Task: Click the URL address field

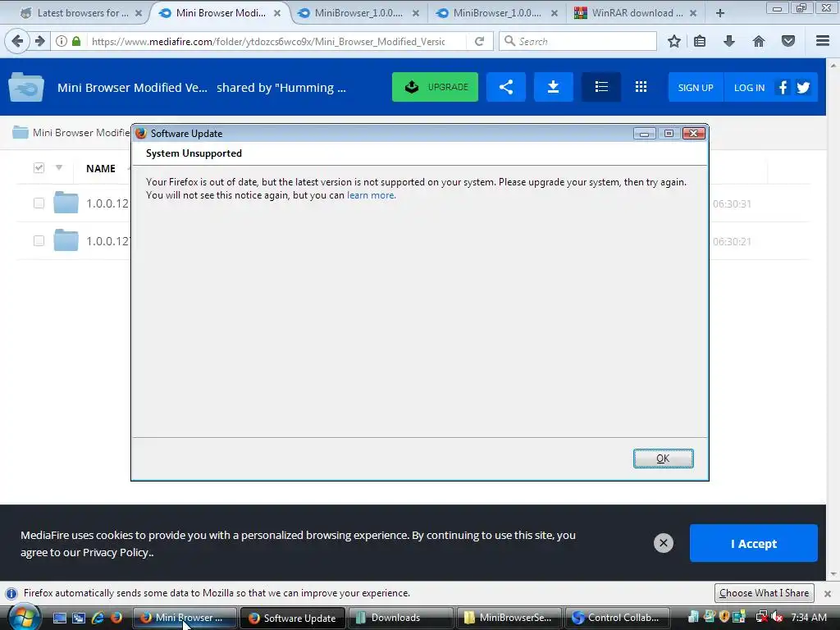Action: point(268,41)
